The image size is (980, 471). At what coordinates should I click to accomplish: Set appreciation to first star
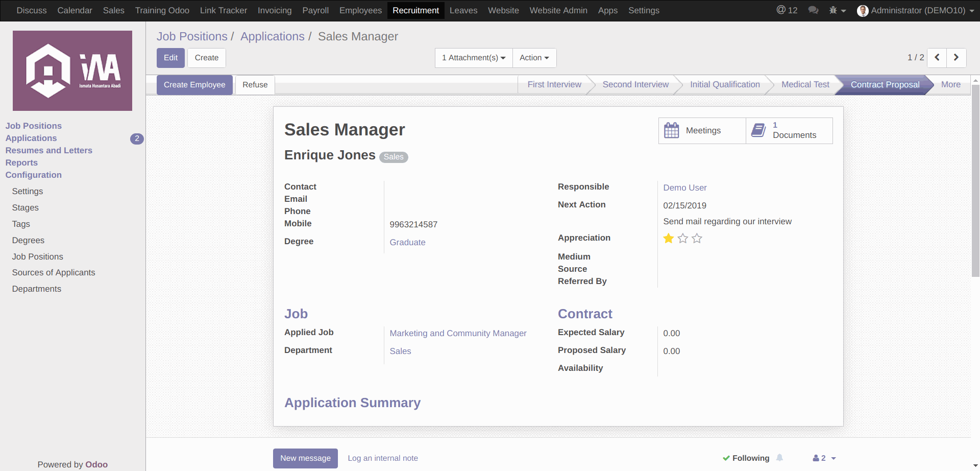click(x=668, y=239)
